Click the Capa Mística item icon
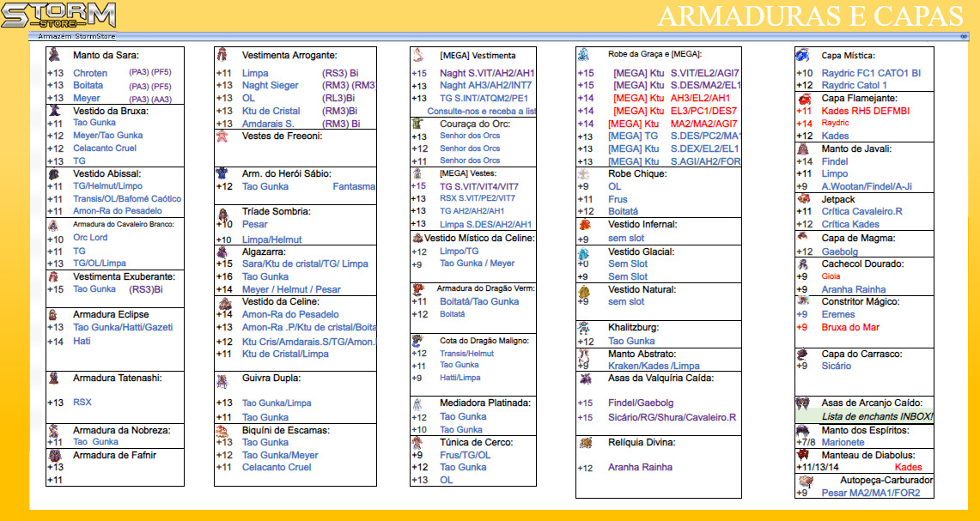The height and width of the screenshot is (521, 980). click(802, 55)
